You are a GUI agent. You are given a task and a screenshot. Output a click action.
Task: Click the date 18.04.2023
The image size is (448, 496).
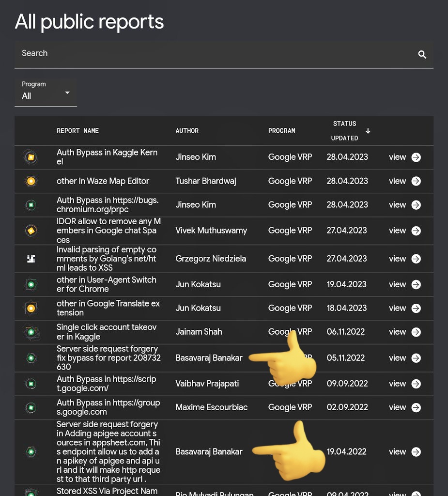(346, 308)
